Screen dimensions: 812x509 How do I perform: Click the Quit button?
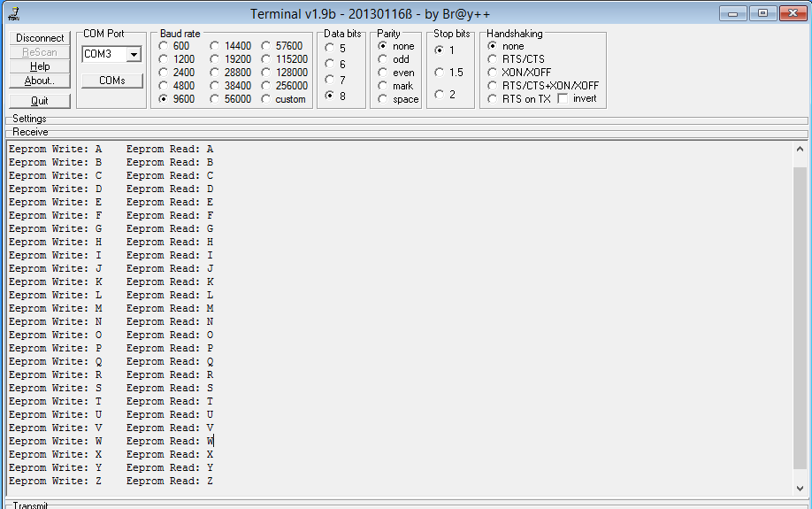click(40, 101)
